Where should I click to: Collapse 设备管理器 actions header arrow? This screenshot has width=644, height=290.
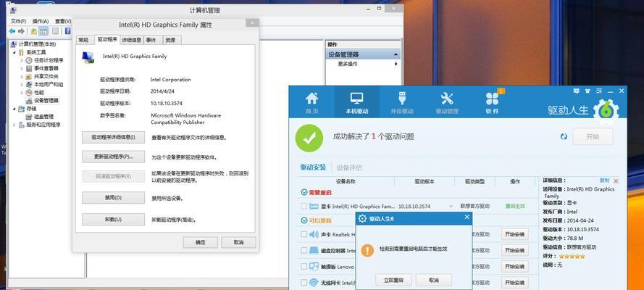point(396,54)
